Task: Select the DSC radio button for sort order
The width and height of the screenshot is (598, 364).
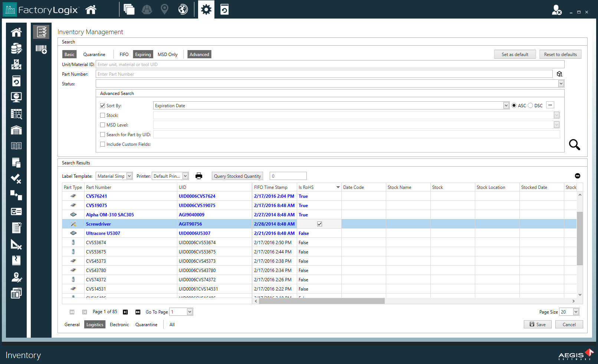Action: click(x=531, y=105)
